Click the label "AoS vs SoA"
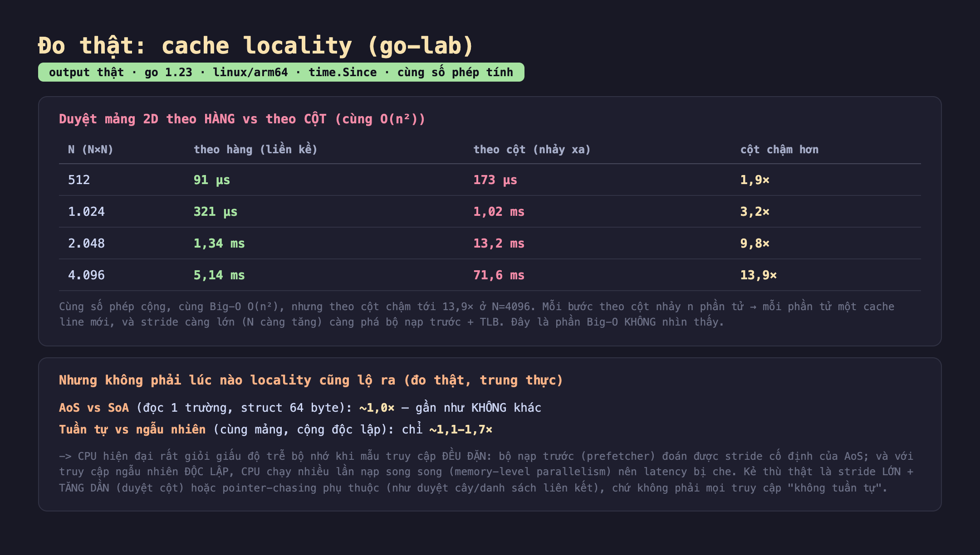This screenshot has height=555, width=980. (x=94, y=408)
